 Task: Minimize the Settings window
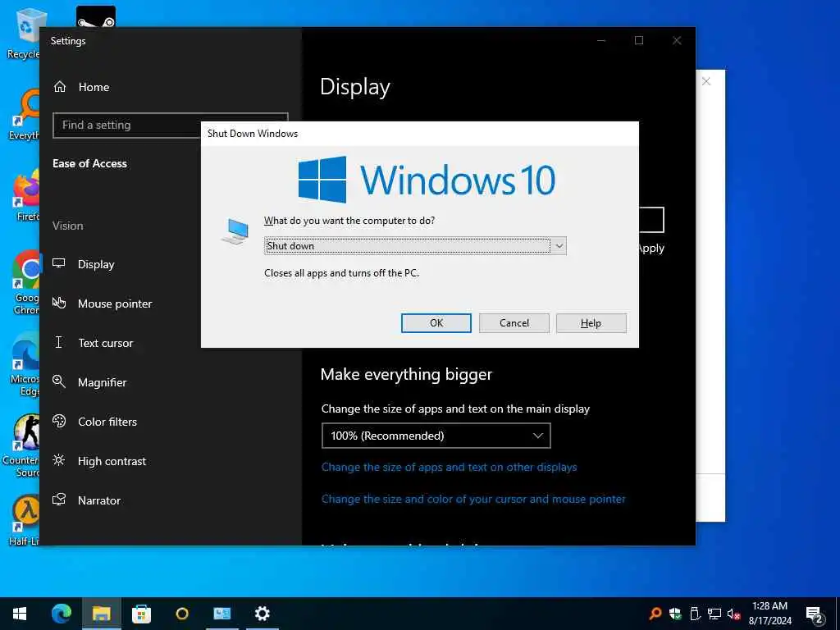(601, 41)
